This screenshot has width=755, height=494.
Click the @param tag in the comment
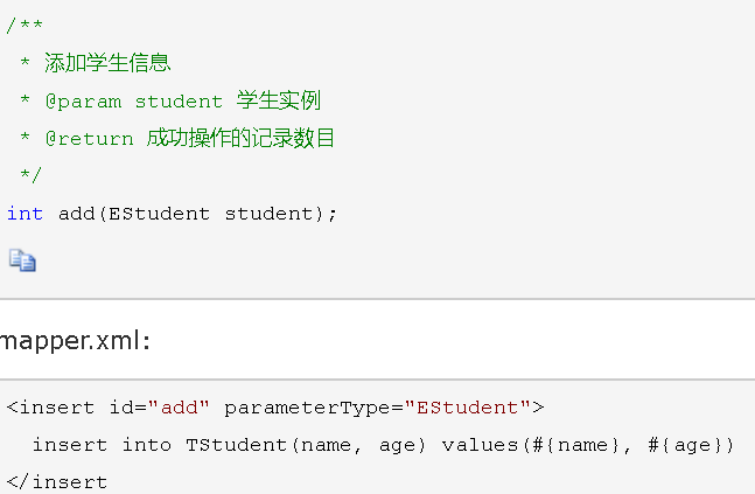click(83, 102)
